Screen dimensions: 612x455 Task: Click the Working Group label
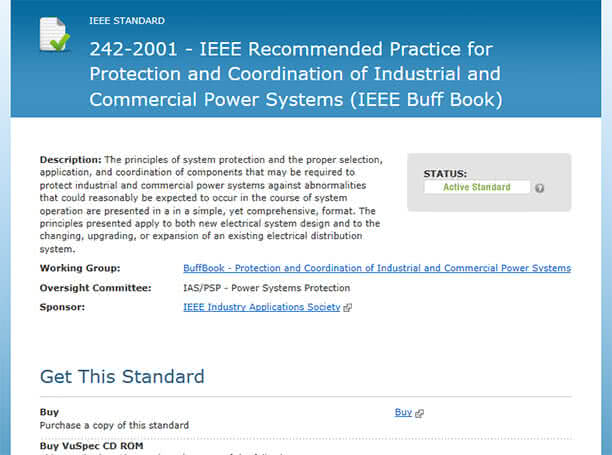[80, 268]
